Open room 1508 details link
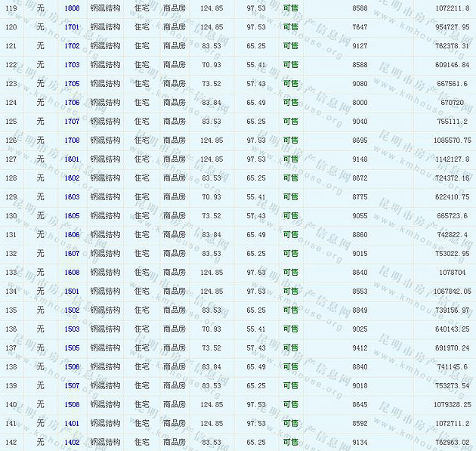Image resolution: width=476 pixels, height=451 pixels. pos(72,404)
